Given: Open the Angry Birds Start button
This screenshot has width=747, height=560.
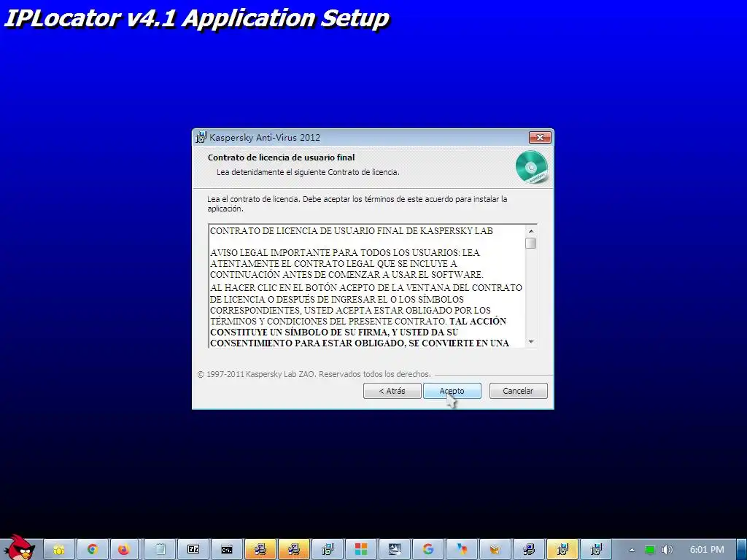Looking at the screenshot, I should [18, 548].
